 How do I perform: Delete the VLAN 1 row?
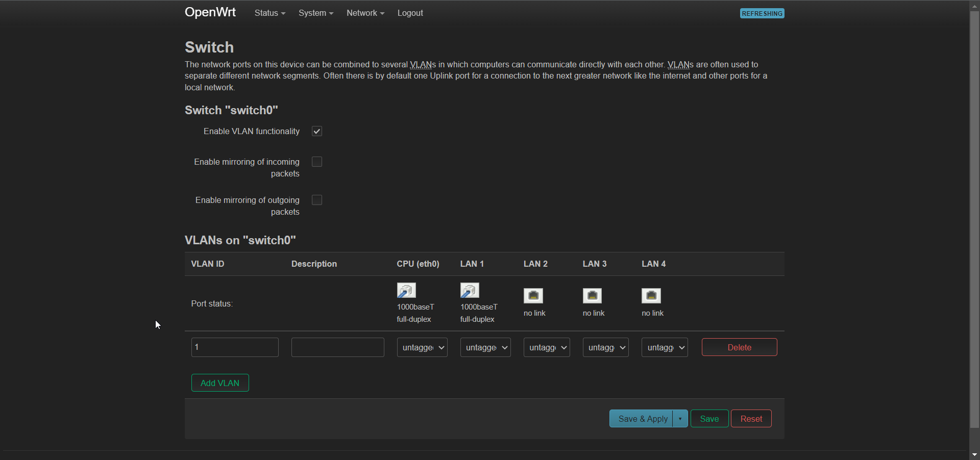(x=739, y=347)
